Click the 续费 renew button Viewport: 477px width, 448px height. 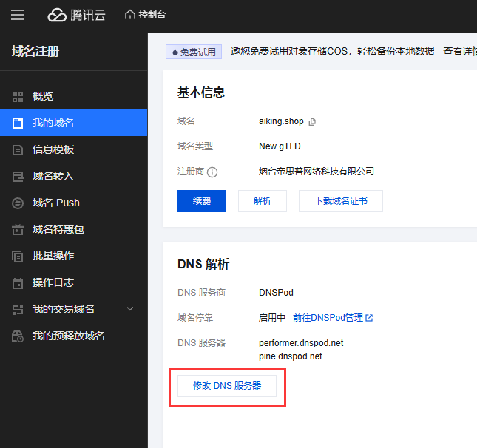point(202,201)
